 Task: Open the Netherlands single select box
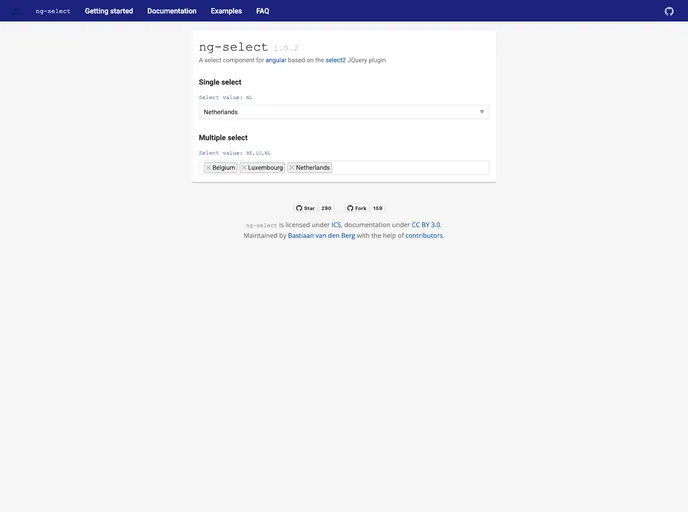tap(344, 112)
